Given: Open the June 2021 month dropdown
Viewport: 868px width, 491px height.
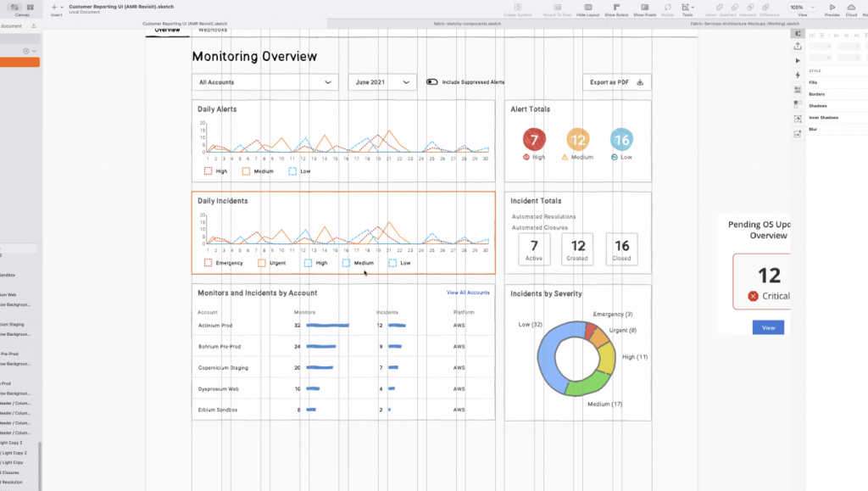Looking at the screenshot, I should [382, 82].
